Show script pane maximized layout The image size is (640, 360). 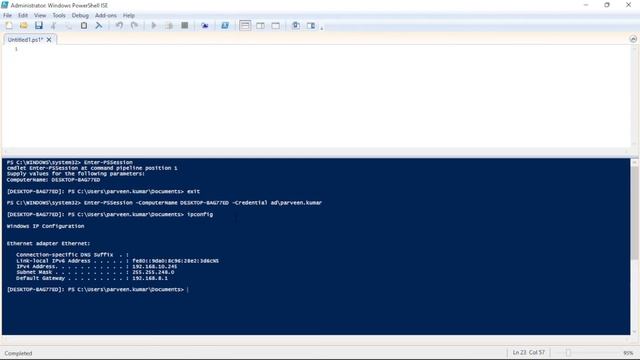pyautogui.click(x=276, y=25)
